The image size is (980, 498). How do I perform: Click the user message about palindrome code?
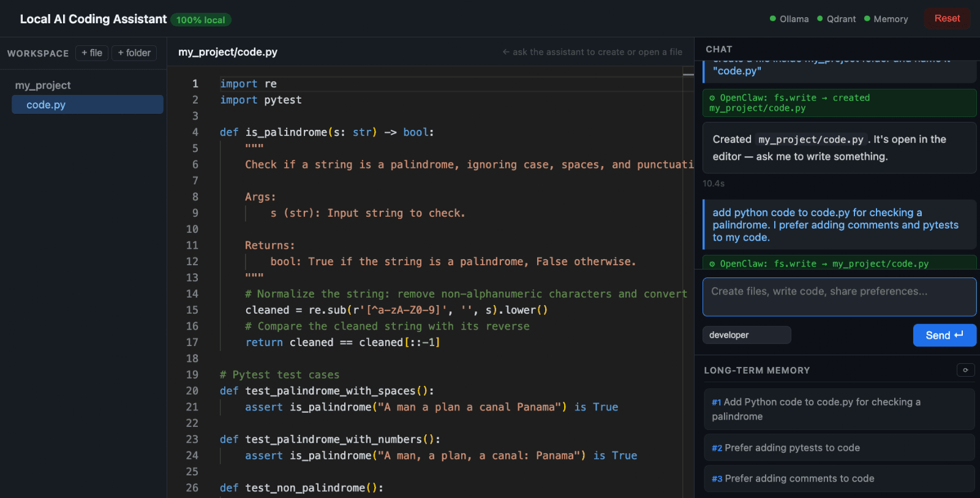click(839, 225)
